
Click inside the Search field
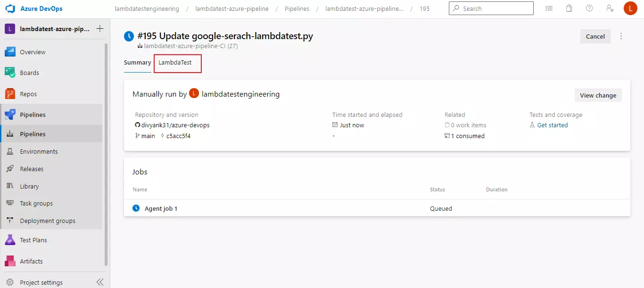click(491, 8)
